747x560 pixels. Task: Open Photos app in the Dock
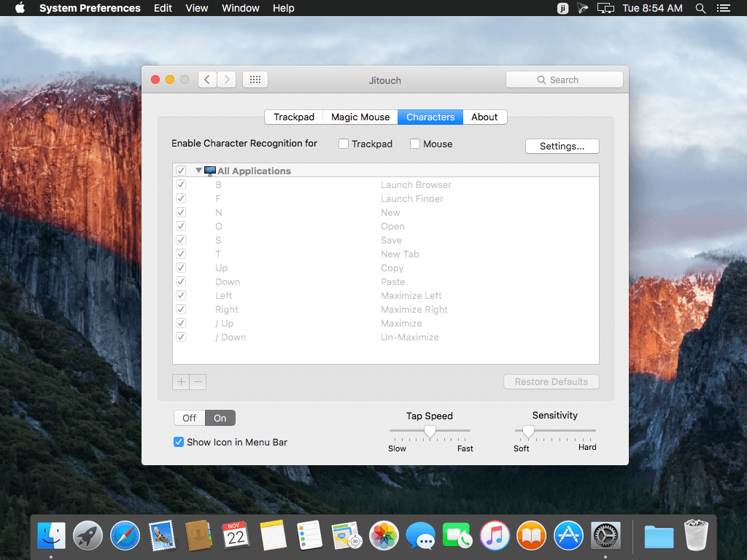[384, 535]
